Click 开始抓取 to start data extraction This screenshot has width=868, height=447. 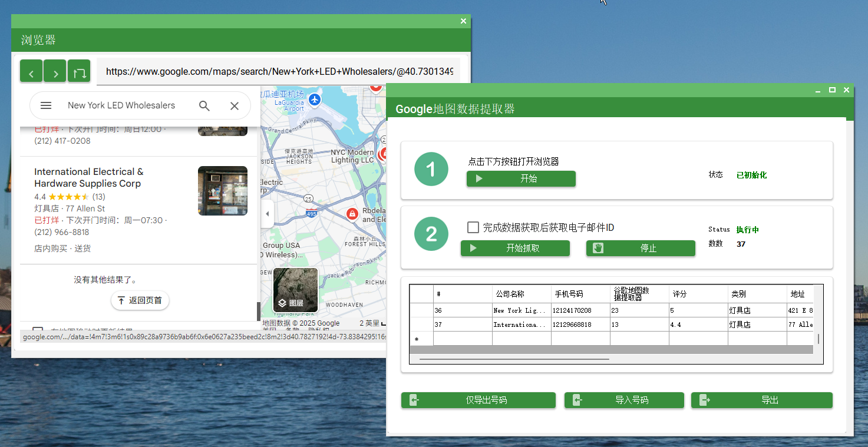(515, 248)
